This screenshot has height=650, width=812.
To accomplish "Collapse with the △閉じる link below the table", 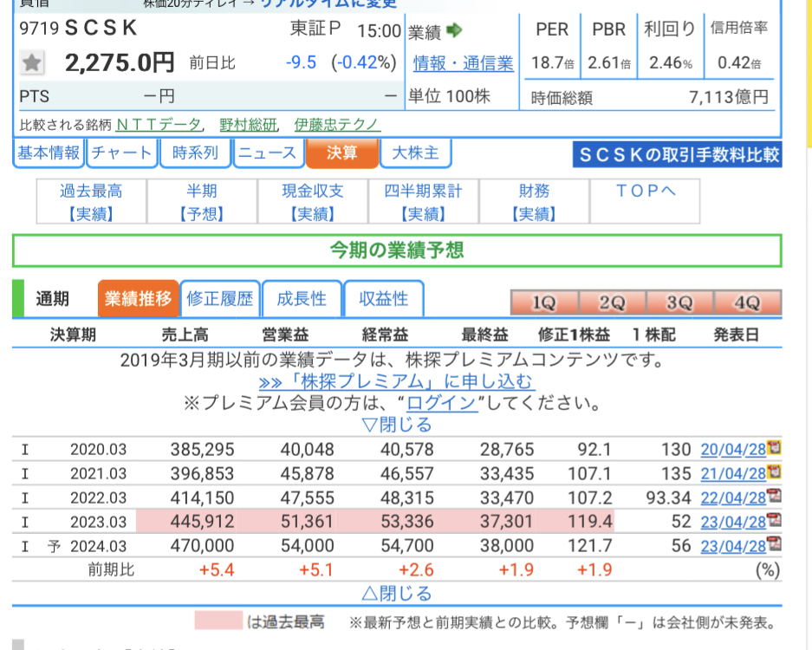I will coord(397,593).
